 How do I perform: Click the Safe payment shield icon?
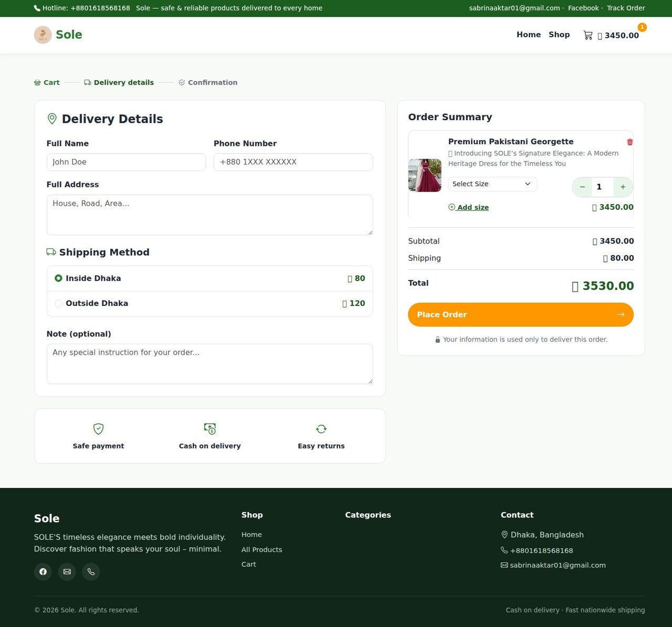[x=98, y=429]
